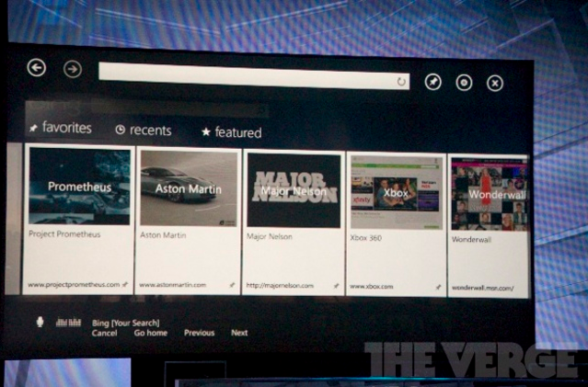
Task: Click the Previous voice command
Action: click(199, 333)
